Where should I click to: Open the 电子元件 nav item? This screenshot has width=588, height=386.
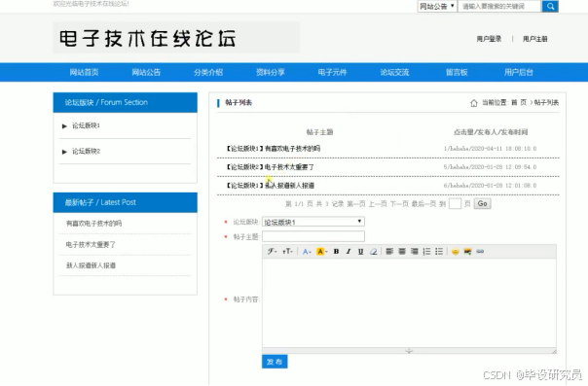click(332, 72)
